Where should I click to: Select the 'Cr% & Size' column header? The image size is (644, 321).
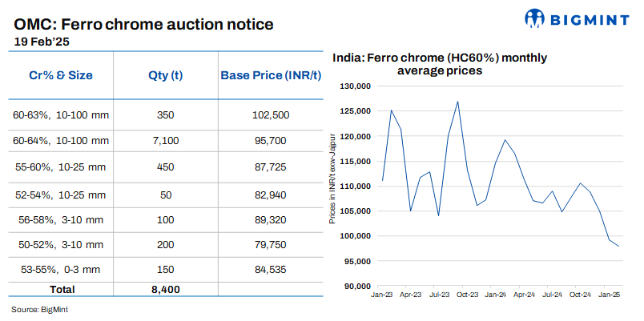[60, 76]
